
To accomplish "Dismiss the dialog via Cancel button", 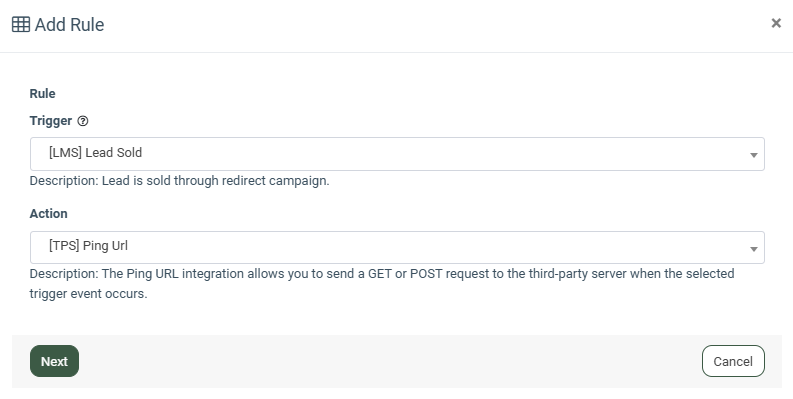I will 733,361.
